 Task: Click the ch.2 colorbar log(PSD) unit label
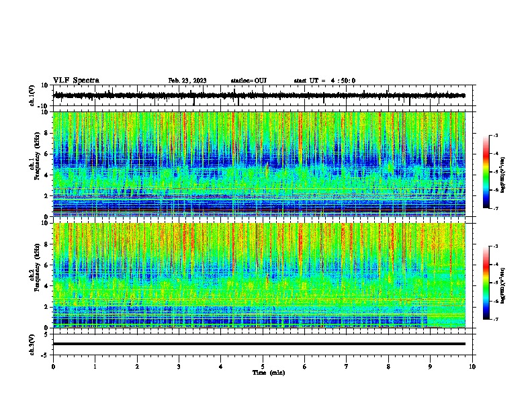point(503,285)
